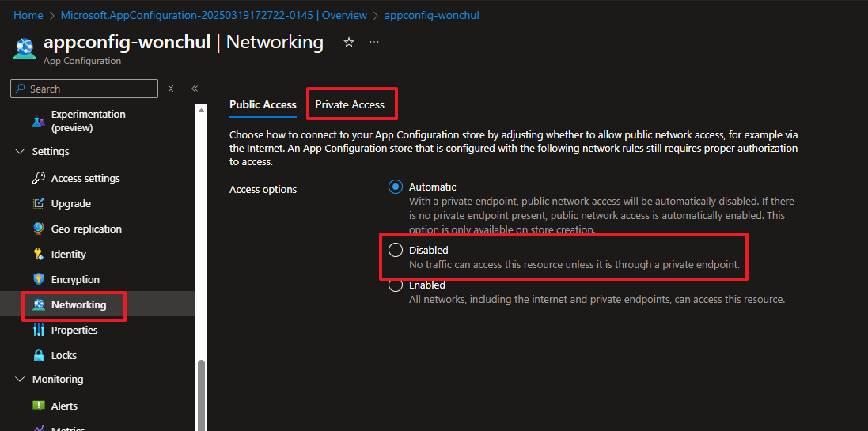The height and width of the screenshot is (431, 868).
Task: Clear the sidebar search with the X icon
Action: coord(171,89)
